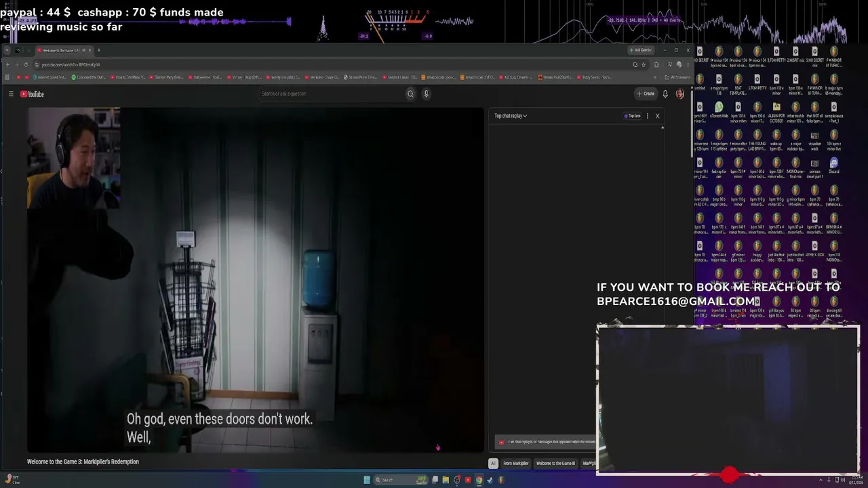Close the chat replay panel
This screenshot has height=488, width=868.
pos(657,116)
